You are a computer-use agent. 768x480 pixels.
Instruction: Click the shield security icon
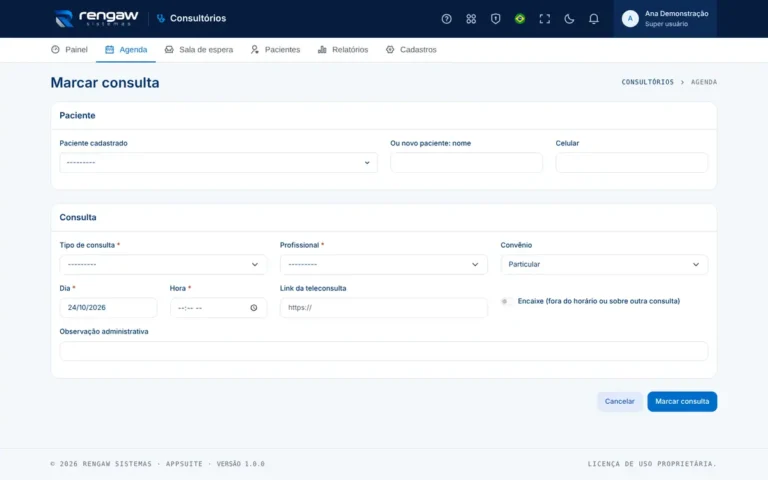pyautogui.click(x=495, y=19)
